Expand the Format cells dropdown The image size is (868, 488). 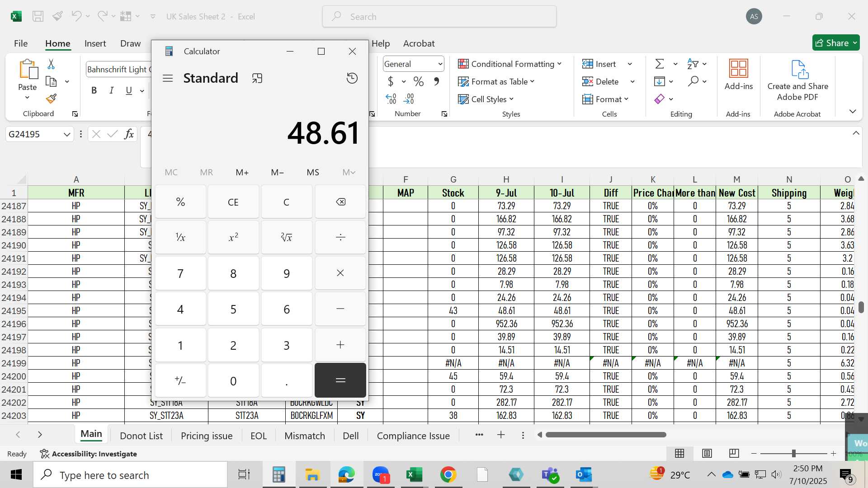626,99
